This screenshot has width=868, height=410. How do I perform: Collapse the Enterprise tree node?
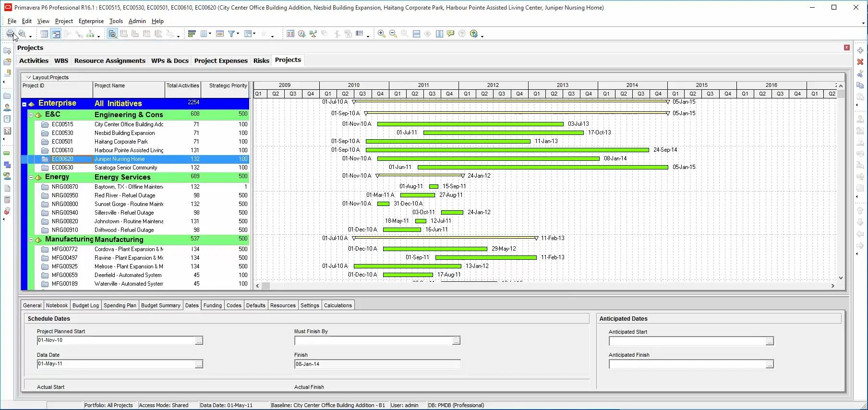pyautogui.click(x=24, y=104)
